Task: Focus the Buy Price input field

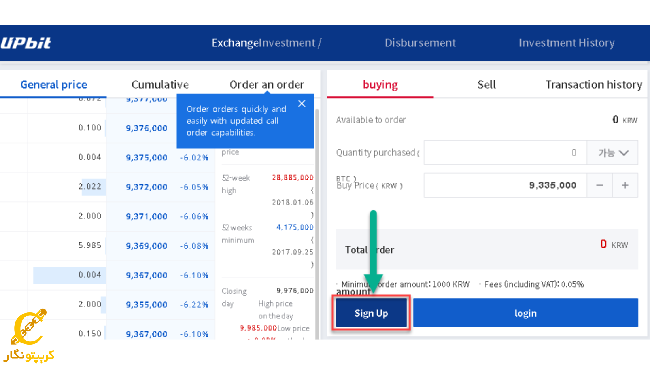Action: [x=505, y=185]
